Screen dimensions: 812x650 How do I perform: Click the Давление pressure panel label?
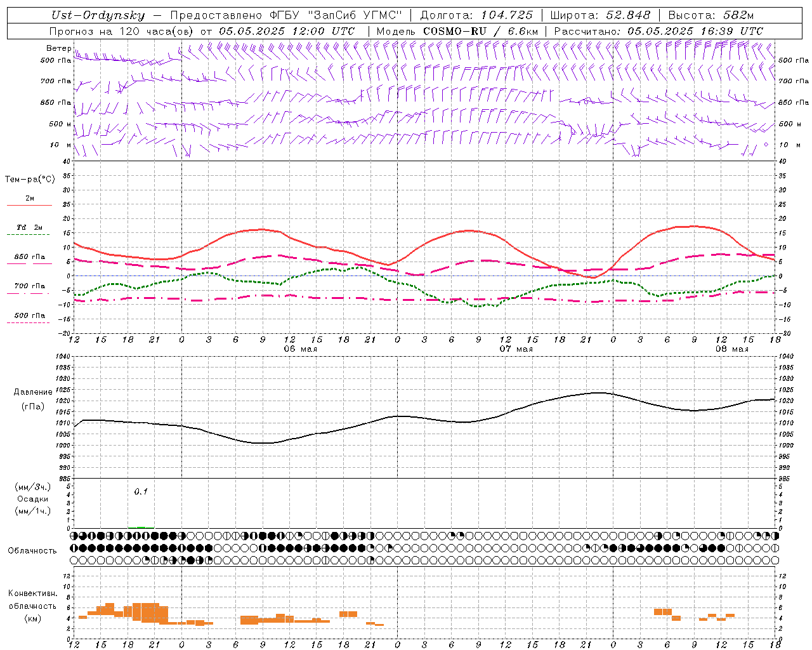[33, 392]
